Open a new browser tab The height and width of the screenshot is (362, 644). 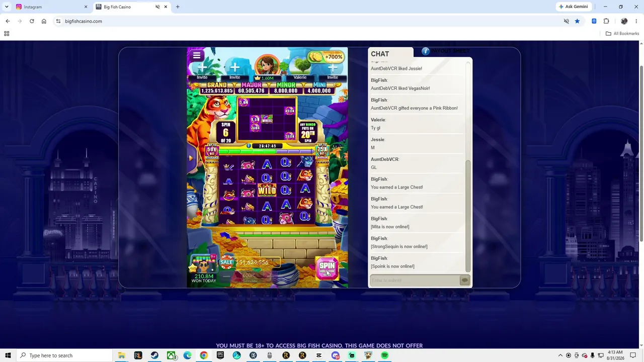[x=178, y=7]
